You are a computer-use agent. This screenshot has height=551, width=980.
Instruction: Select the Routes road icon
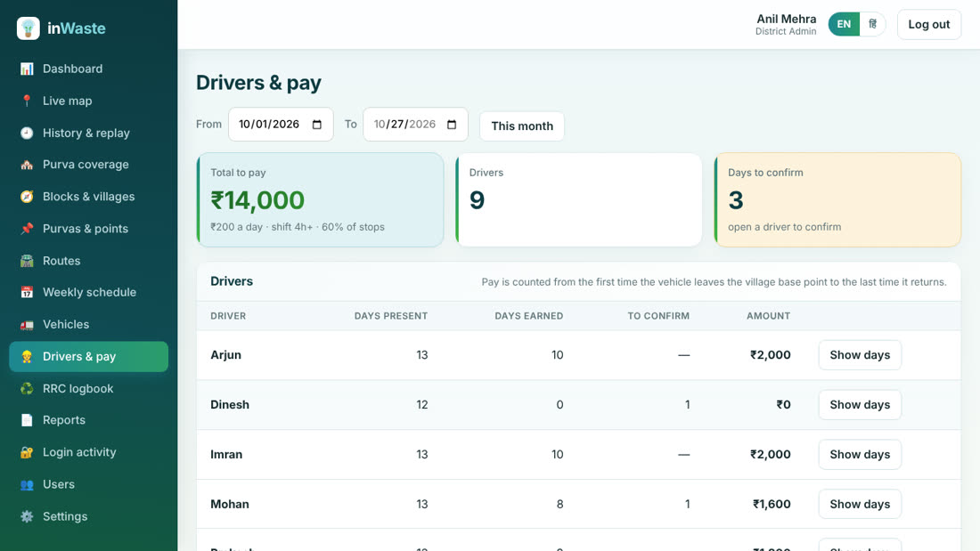[27, 261]
